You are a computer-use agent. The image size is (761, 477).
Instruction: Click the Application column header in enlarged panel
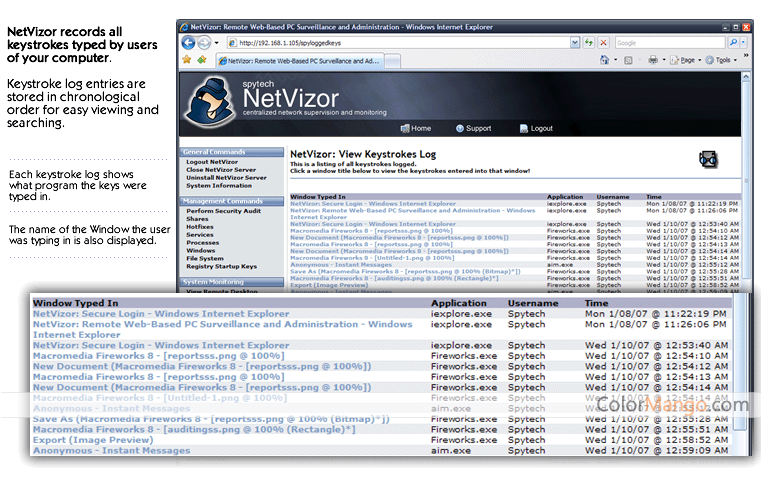point(459,303)
